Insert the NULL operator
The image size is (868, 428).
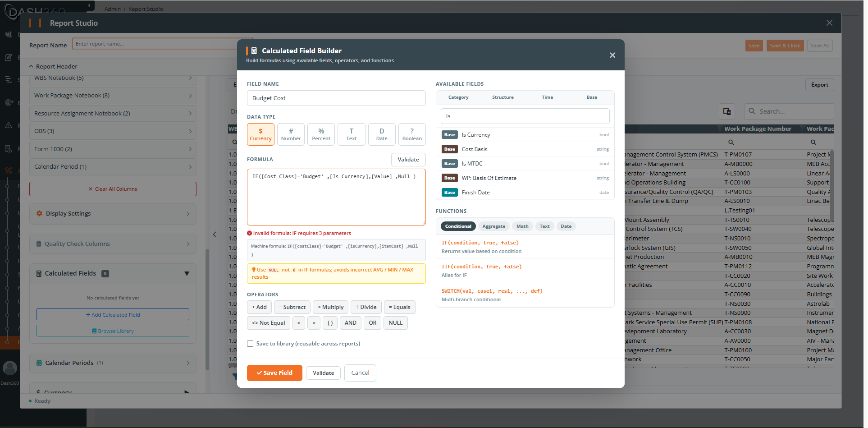click(x=396, y=323)
